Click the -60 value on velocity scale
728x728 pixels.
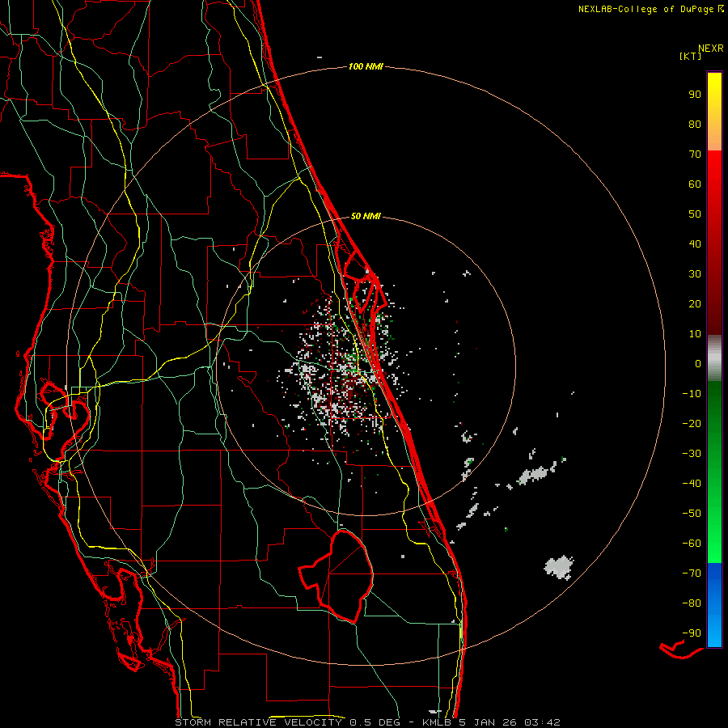(x=692, y=544)
